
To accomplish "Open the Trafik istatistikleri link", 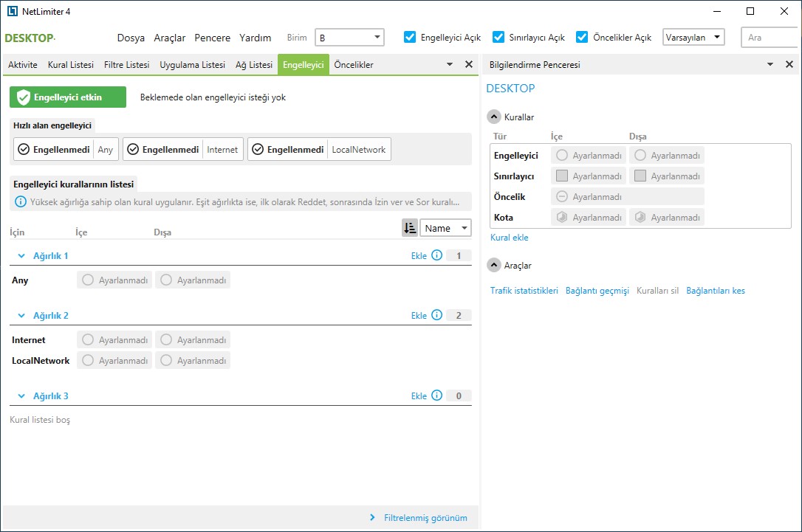I will [524, 290].
